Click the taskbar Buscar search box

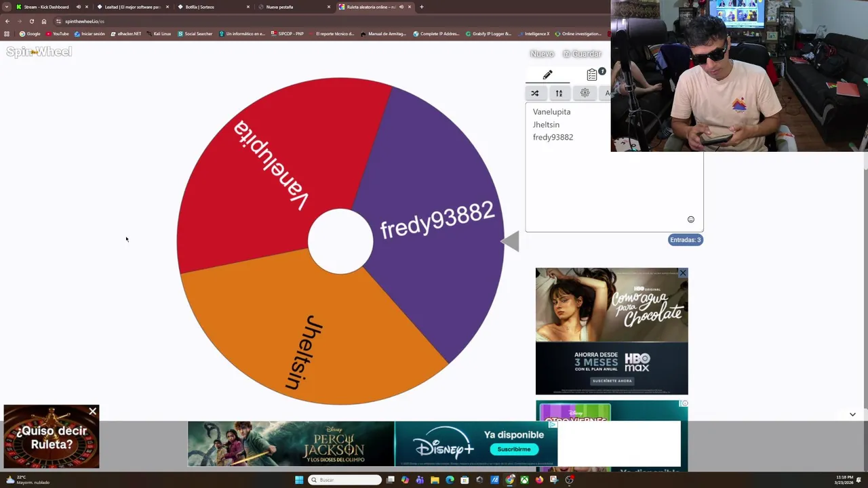pos(345,480)
